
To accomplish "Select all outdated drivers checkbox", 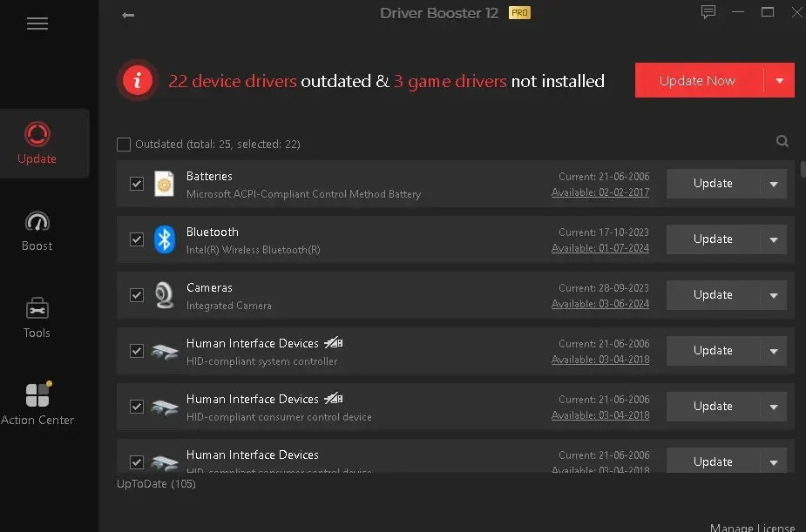I will click(x=123, y=144).
